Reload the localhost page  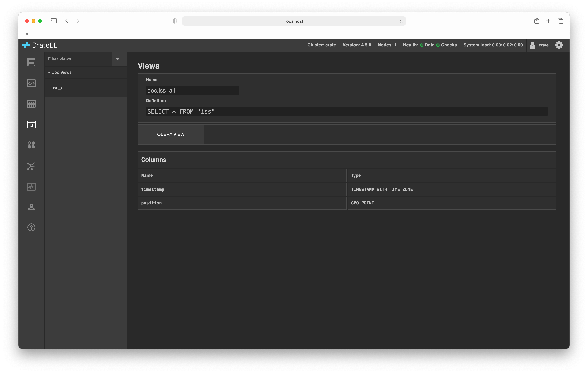tap(402, 21)
